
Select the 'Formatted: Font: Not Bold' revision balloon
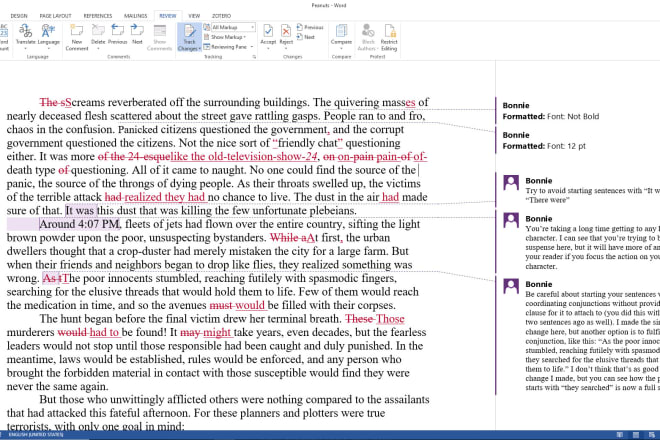click(551, 111)
